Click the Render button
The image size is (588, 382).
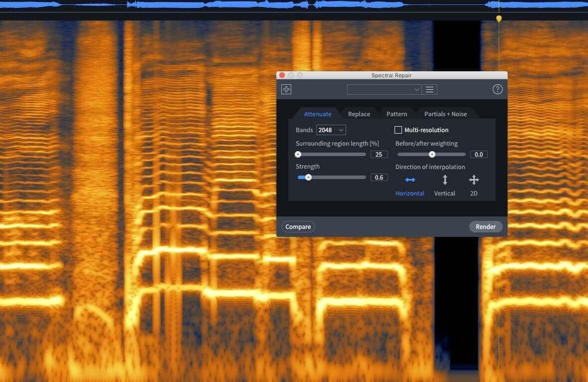pyautogui.click(x=486, y=226)
